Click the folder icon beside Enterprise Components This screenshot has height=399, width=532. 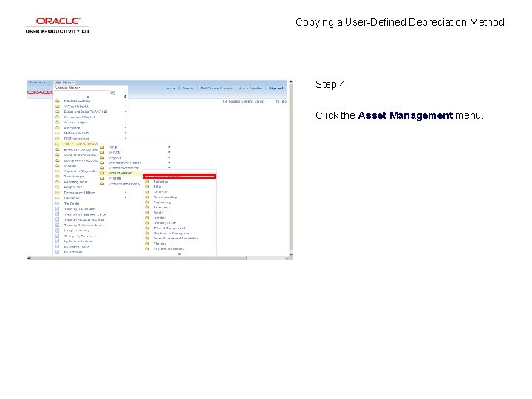pyautogui.click(x=58, y=149)
